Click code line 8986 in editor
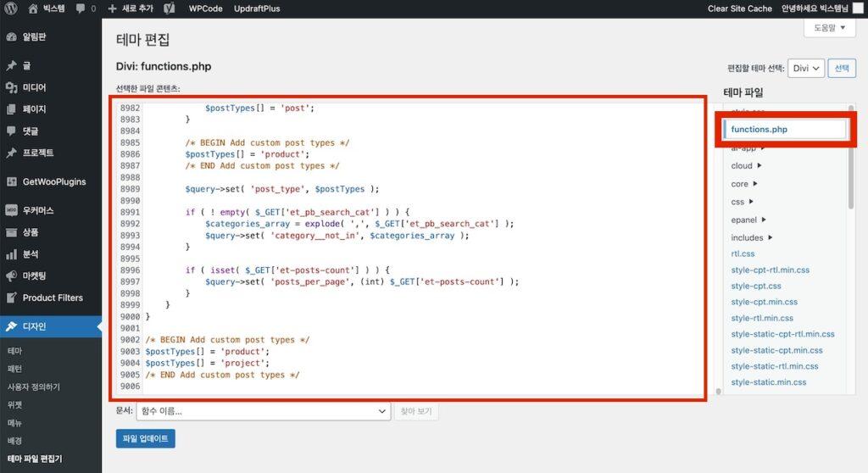This screenshot has width=868, height=473. pos(247,154)
